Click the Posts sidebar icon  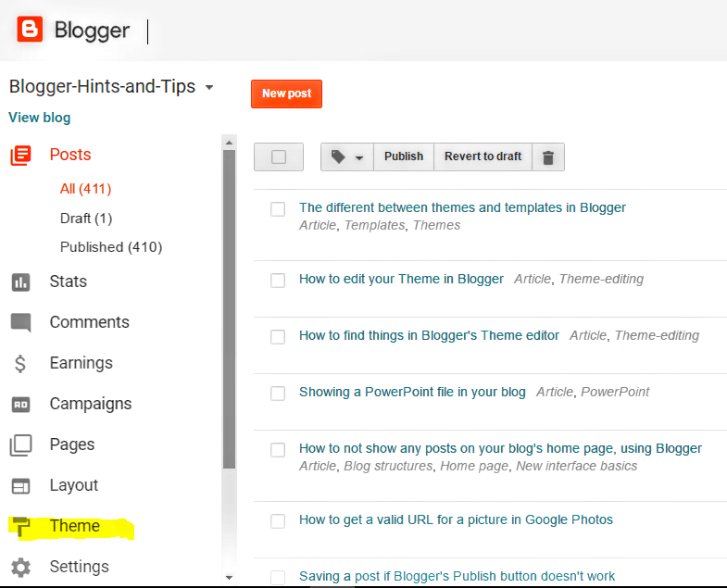pos(21,155)
